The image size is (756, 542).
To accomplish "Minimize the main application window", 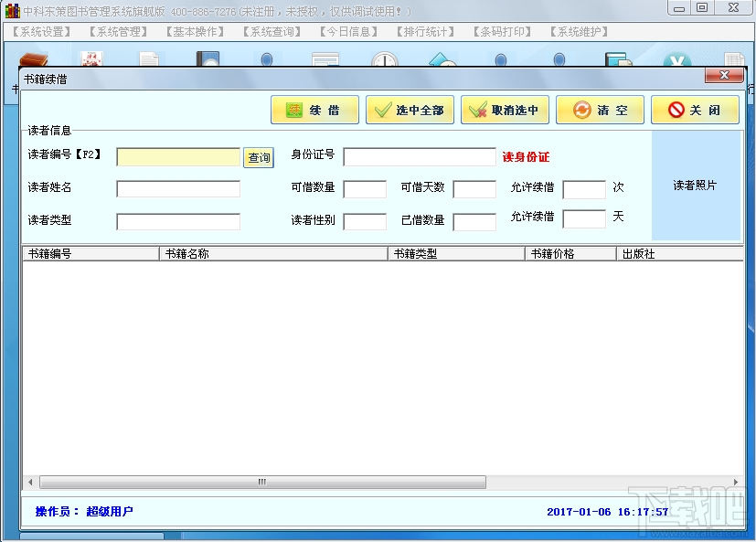I will [x=679, y=8].
